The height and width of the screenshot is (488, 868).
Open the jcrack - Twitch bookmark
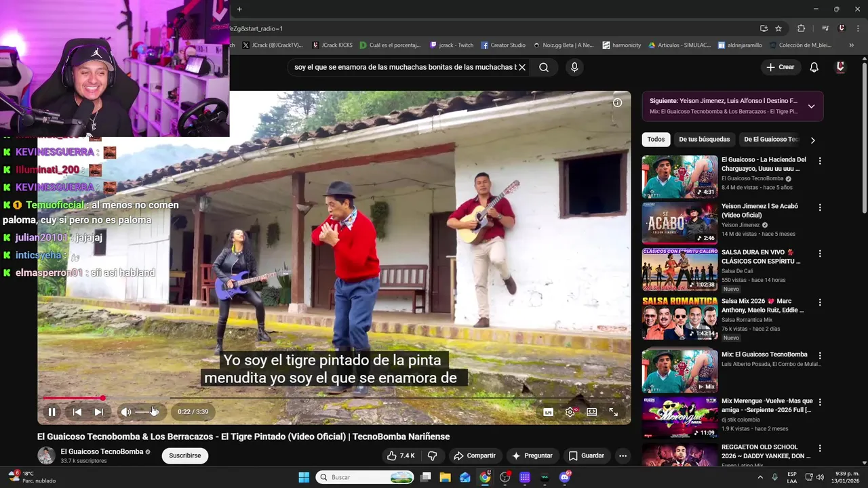[x=452, y=45]
